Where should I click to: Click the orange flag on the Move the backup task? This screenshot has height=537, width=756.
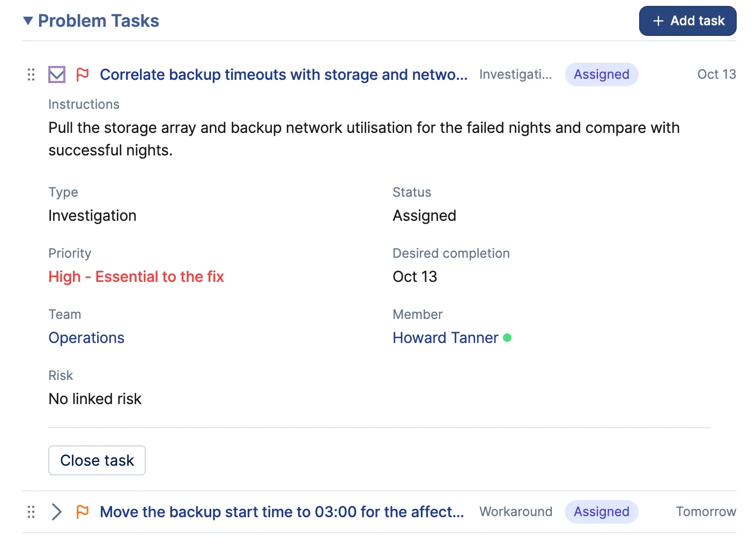tap(83, 512)
